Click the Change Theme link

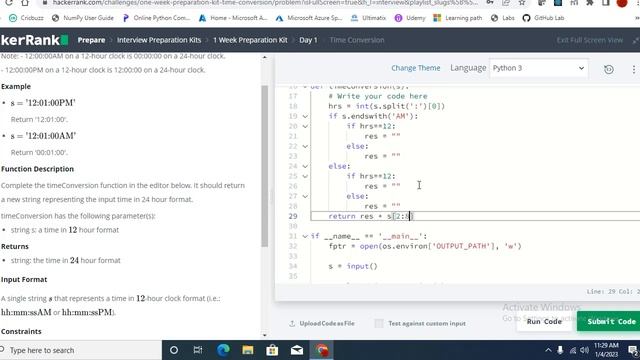coord(416,68)
